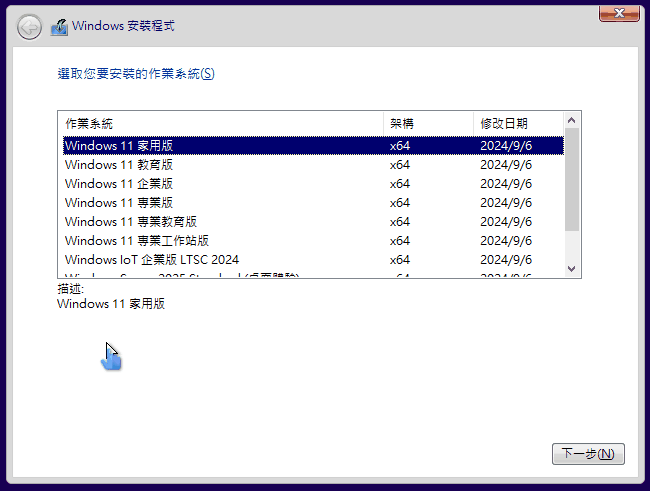Click the 下一步(N) button
Screen dimensions: 650x491
point(588,454)
